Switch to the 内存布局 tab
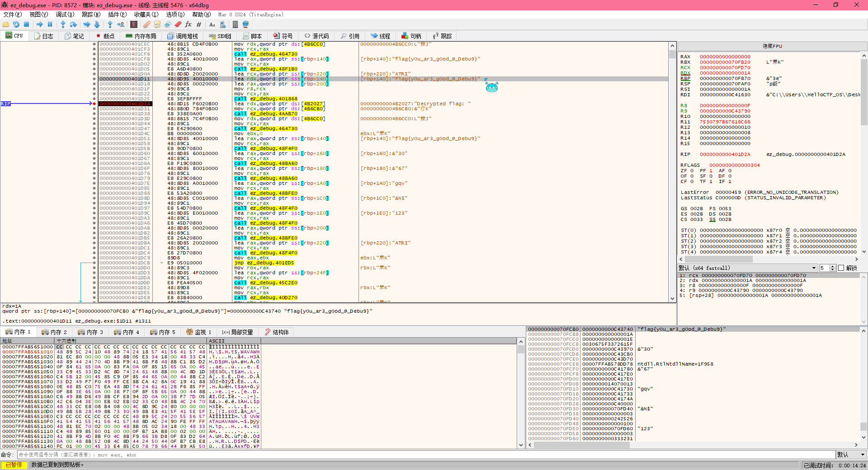This screenshot has width=868, height=470. coord(141,36)
